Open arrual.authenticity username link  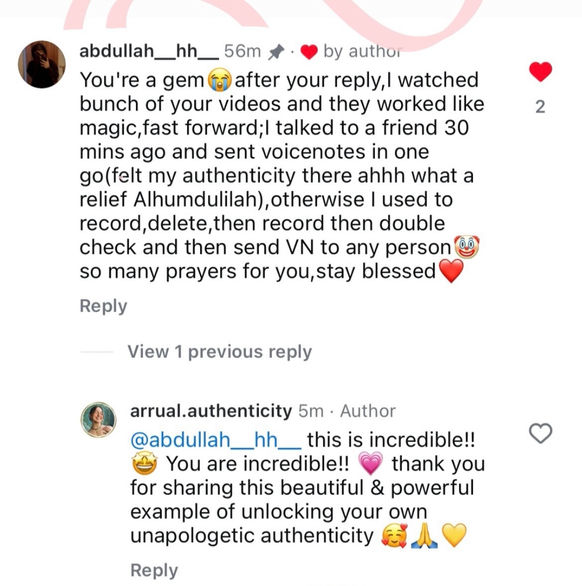tap(211, 411)
